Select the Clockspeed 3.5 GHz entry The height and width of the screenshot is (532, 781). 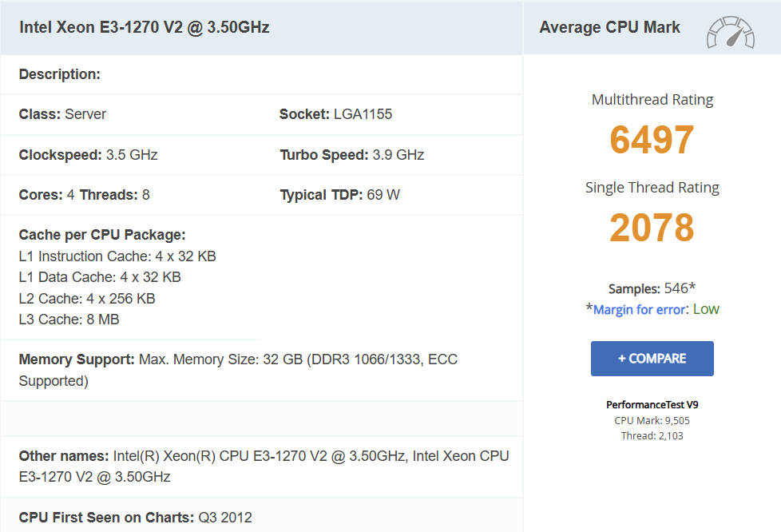tap(88, 155)
